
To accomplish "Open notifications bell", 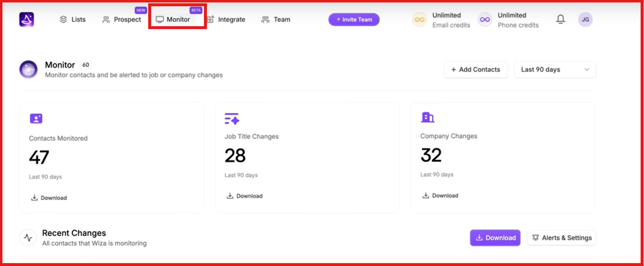I will (x=561, y=20).
